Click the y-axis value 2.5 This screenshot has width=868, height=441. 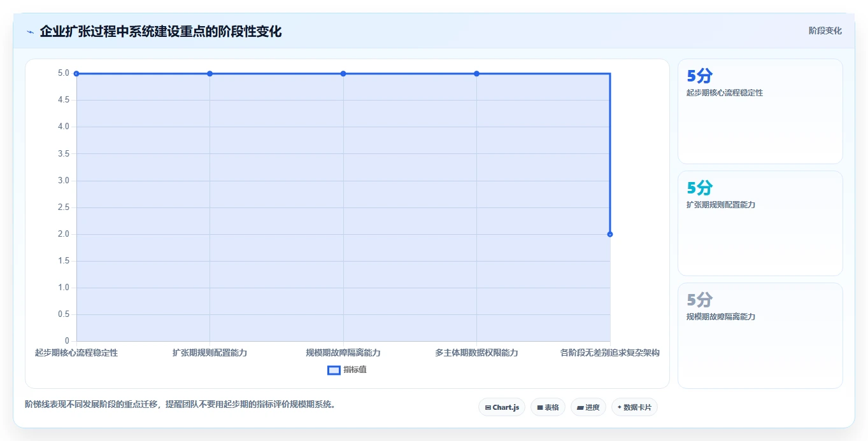(64, 207)
